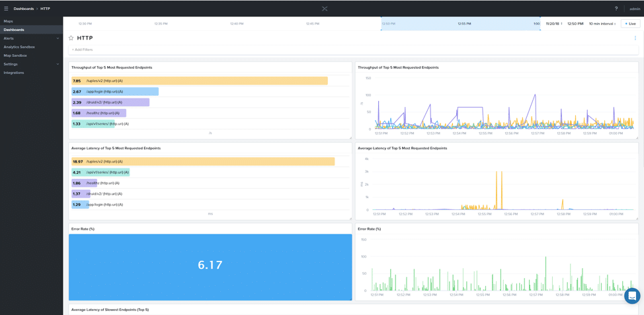Viewport: 644px width, 315px height.
Task: Click the Dashboards breadcrumb link
Action: [x=24, y=9]
